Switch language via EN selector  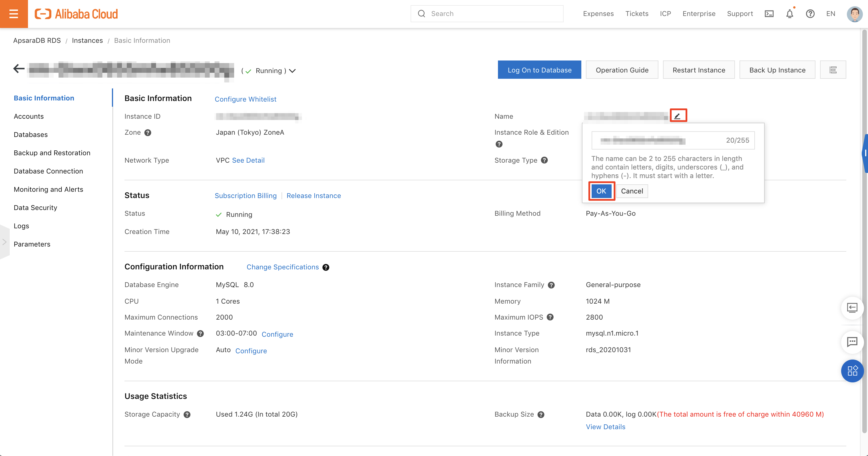(831, 14)
